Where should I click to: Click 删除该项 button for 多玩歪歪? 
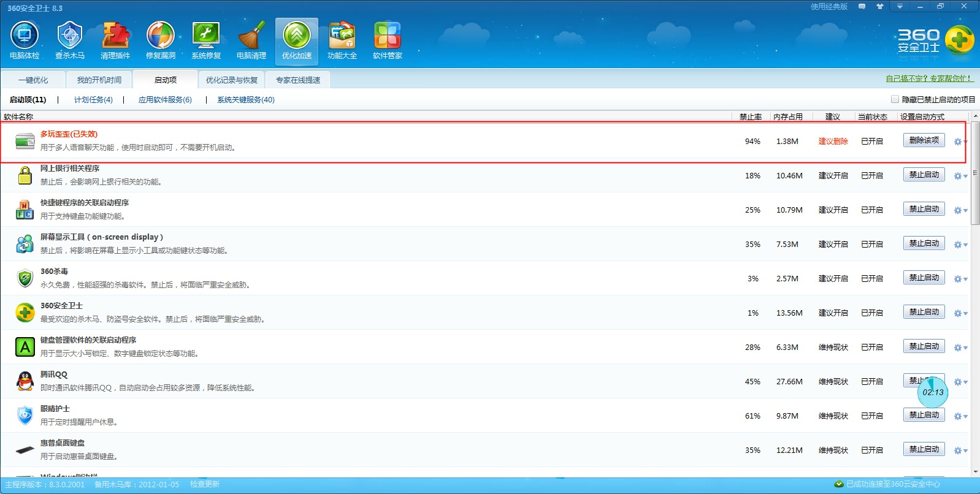[924, 140]
